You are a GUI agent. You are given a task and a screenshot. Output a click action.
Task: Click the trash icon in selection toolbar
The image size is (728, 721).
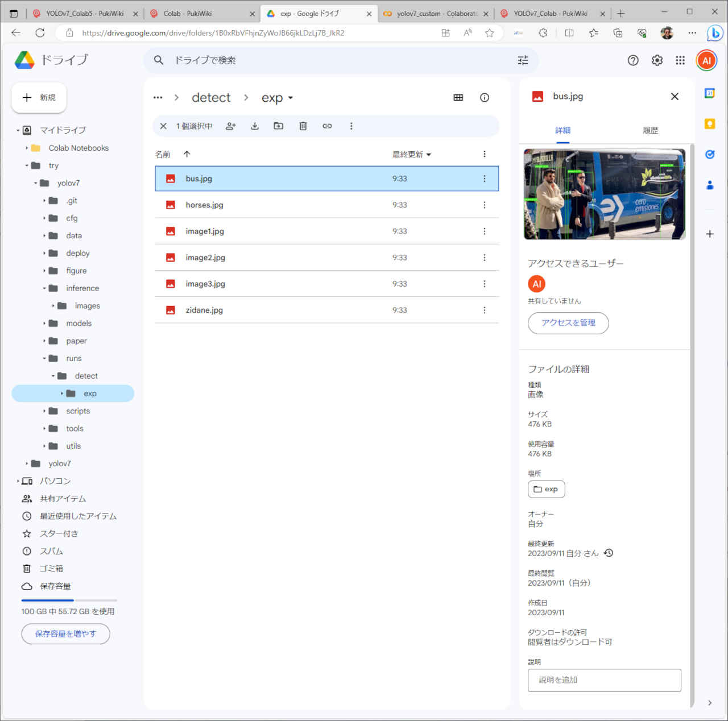[303, 126]
